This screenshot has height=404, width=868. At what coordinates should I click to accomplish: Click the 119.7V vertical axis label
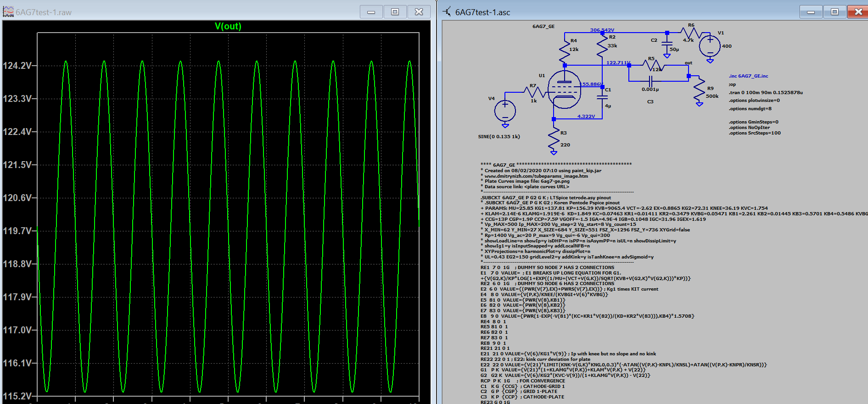[17, 231]
